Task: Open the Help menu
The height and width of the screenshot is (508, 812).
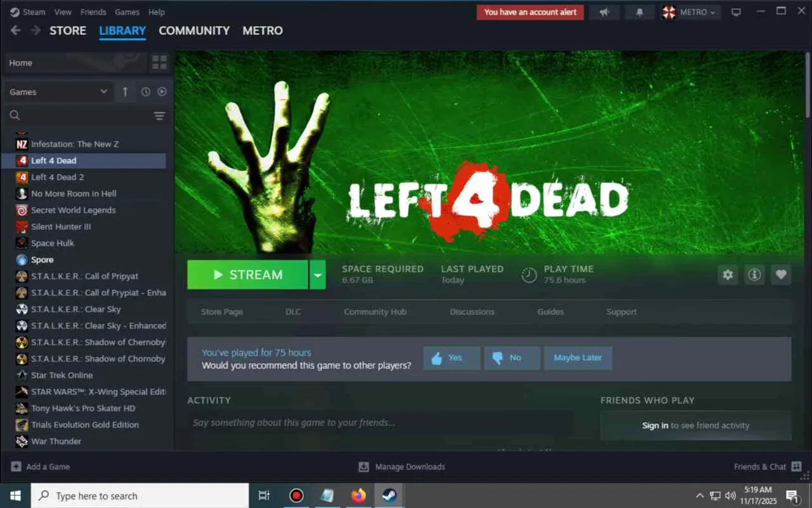Action: pyautogui.click(x=156, y=12)
